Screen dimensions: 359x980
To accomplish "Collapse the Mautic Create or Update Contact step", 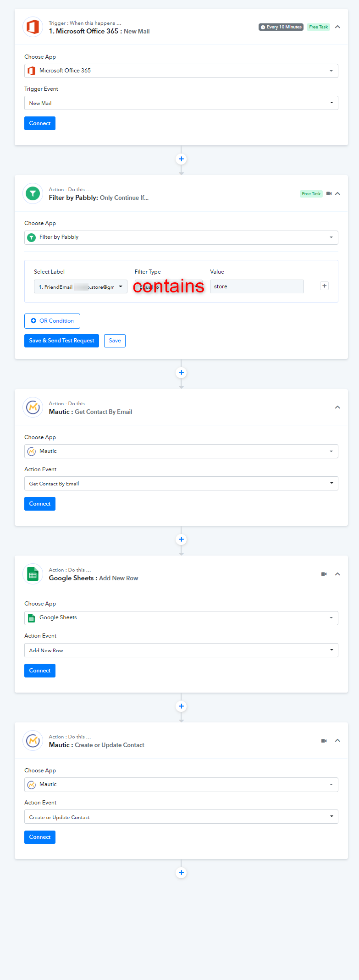I will [x=337, y=741].
